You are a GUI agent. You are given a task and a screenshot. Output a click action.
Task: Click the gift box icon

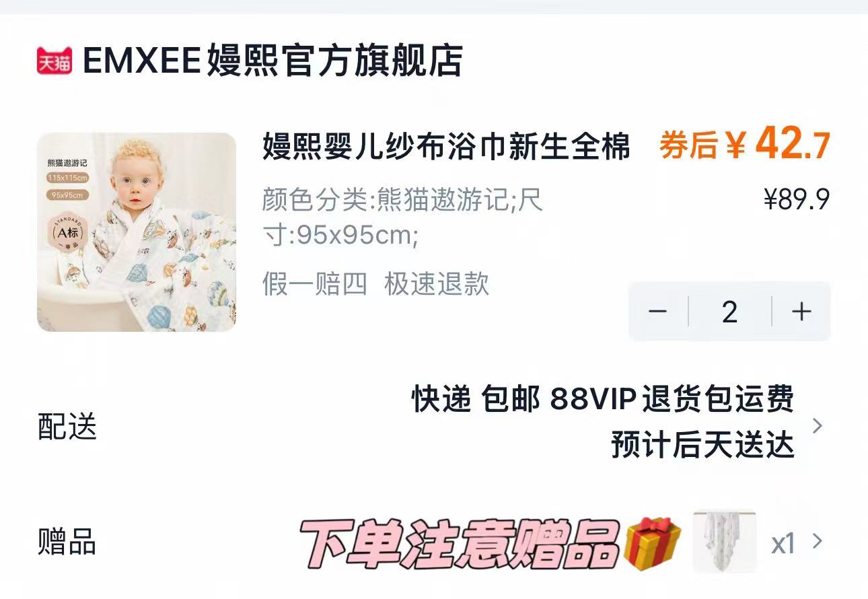(652, 543)
